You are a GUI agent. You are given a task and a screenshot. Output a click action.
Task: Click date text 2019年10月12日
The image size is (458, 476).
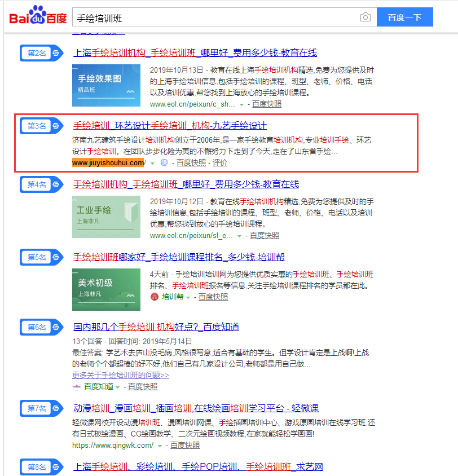click(x=177, y=201)
